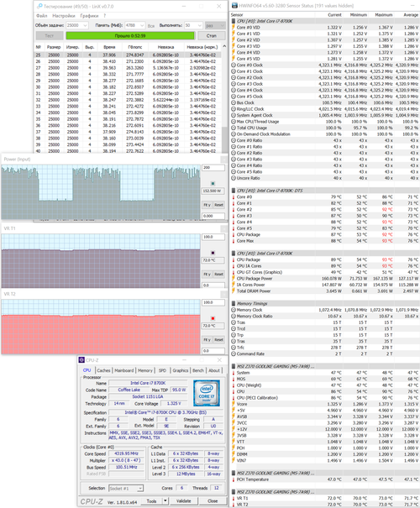Click the lightning icon beside +12V
This screenshot has width=420, height=508.
point(234,429)
